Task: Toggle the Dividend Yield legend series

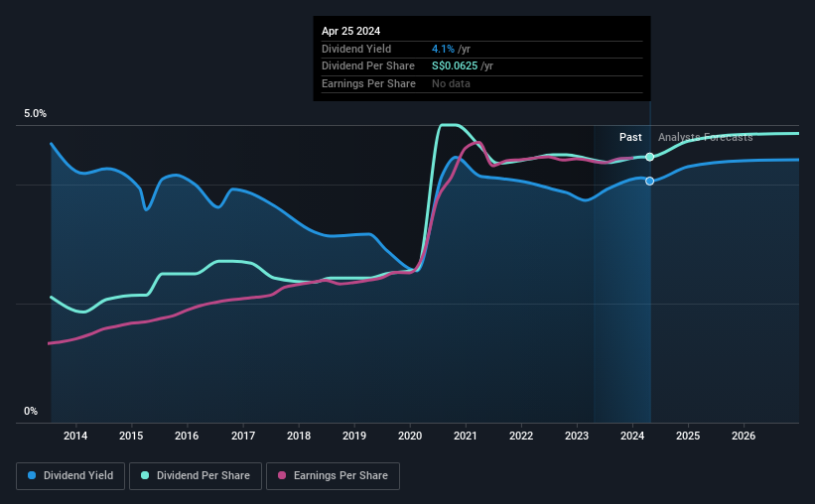Action: pyautogui.click(x=70, y=476)
